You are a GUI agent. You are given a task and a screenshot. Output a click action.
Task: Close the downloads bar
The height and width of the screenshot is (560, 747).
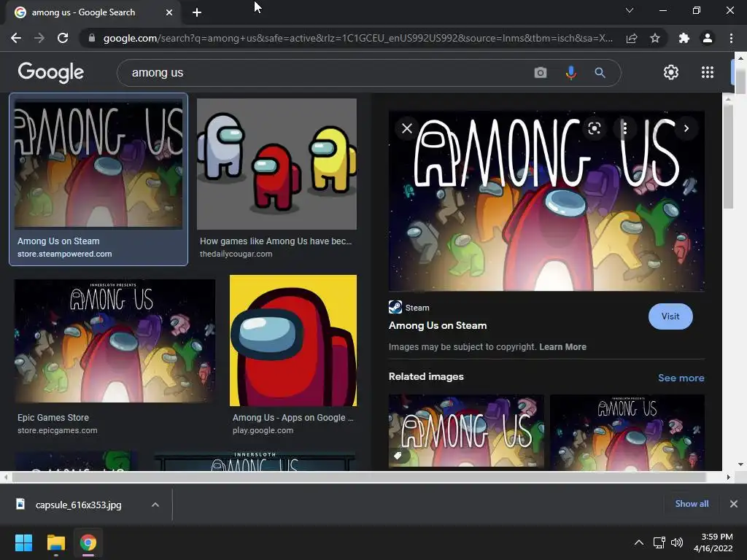point(734,503)
